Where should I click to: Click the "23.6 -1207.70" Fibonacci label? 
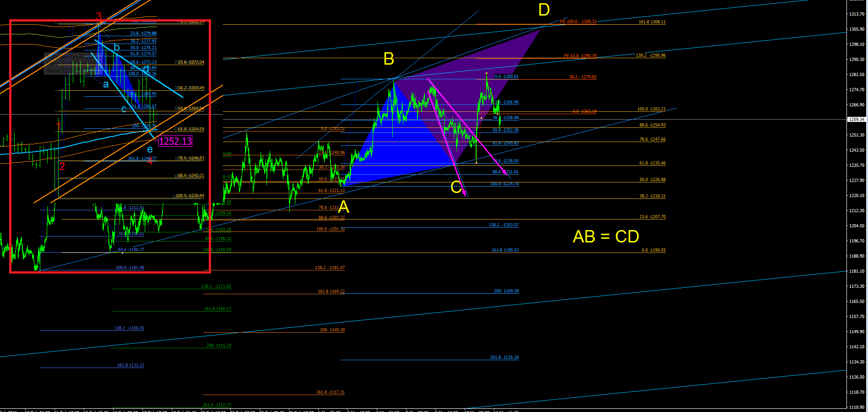click(652, 217)
